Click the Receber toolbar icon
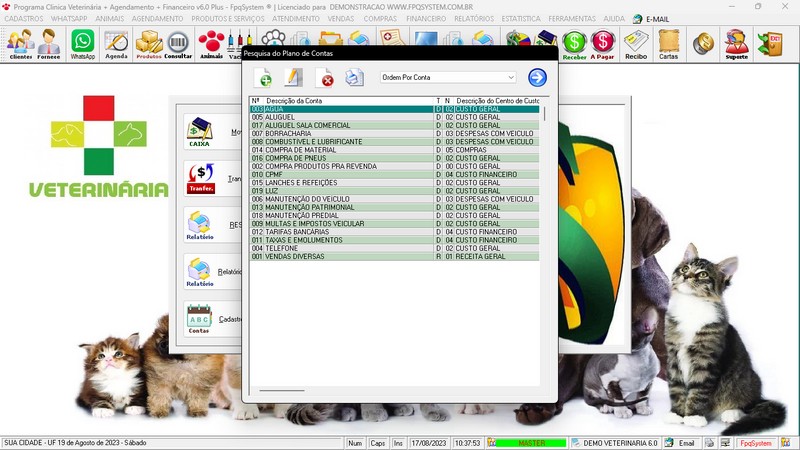This screenshot has width=800, height=450. tap(574, 43)
